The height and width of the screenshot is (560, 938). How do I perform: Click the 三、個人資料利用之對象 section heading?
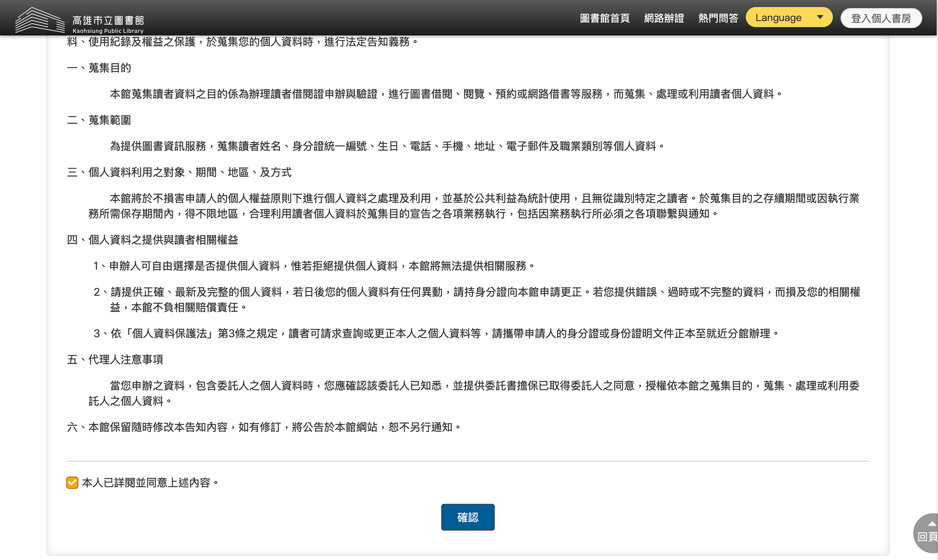[179, 172]
